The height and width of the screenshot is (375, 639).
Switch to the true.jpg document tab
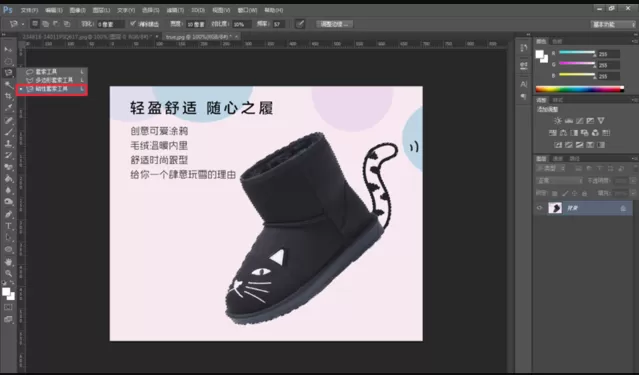[198, 37]
